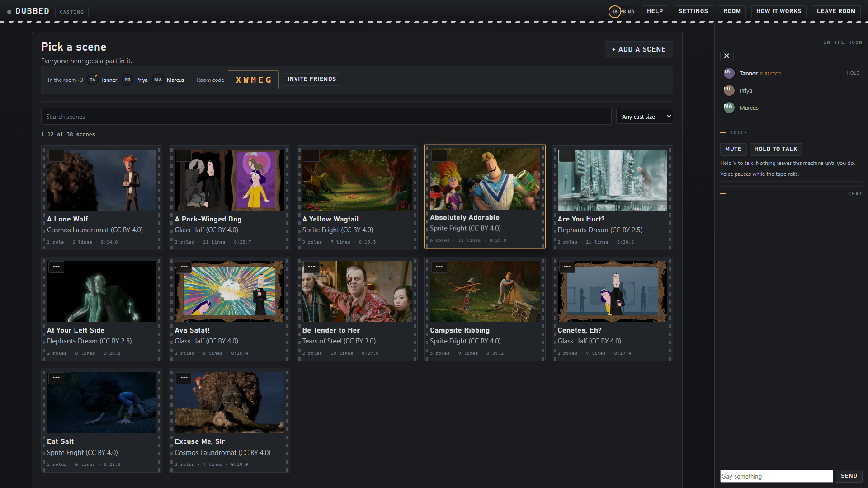Select Be Tender to Her scene thumbnail
Image resolution: width=868 pixels, height=488 pixels.
[357, 291]
